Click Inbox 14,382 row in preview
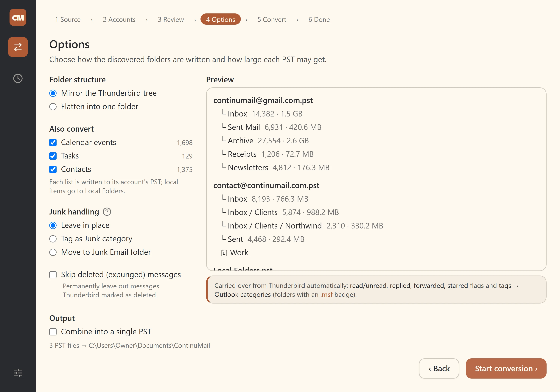 pyautogui.click(x=262, y=114)
